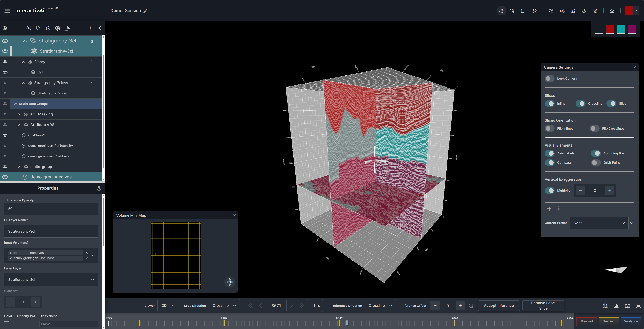Open Properties help question mark

tap(99, 188)
